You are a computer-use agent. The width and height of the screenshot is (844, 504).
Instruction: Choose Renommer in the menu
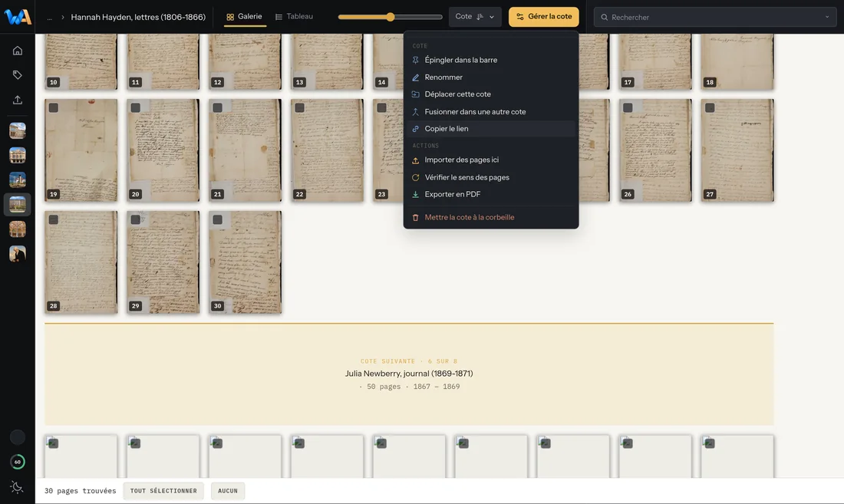point(490,77)
